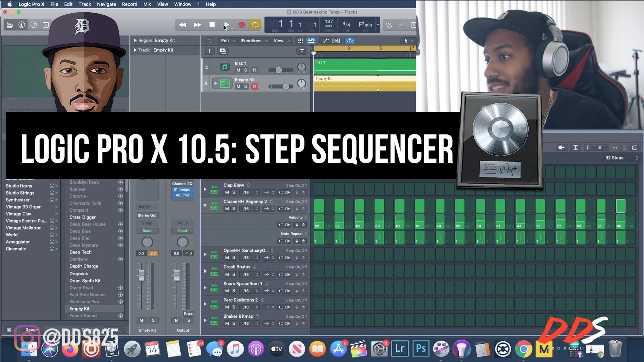Expand the Clap Blew sequencer row
This screenshot has width=644, height=362.
tap(205, 189)
